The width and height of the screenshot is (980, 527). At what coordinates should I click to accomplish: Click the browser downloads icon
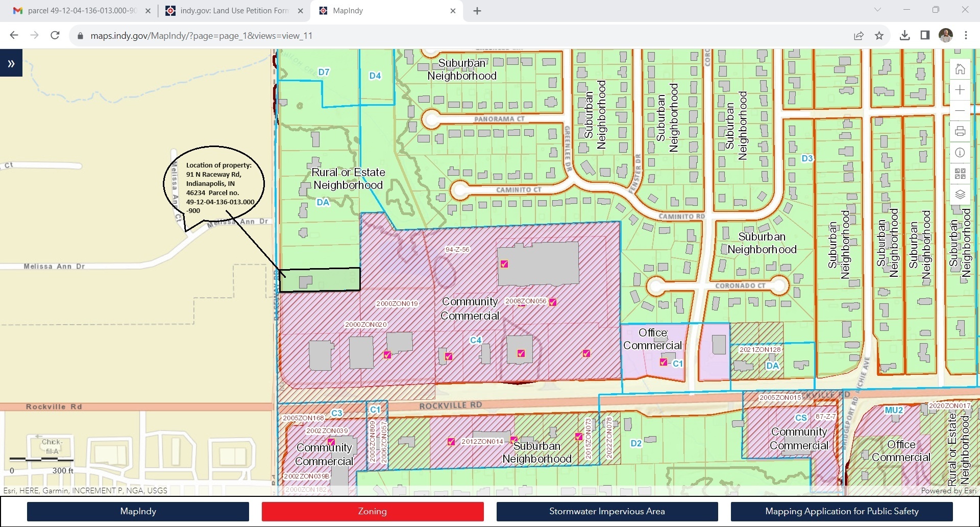[x=904, y=35]
